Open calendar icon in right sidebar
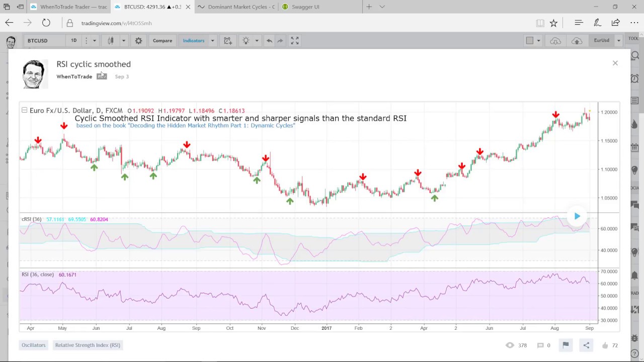Viewport: 644px width, 362px height. click(634, 147)
